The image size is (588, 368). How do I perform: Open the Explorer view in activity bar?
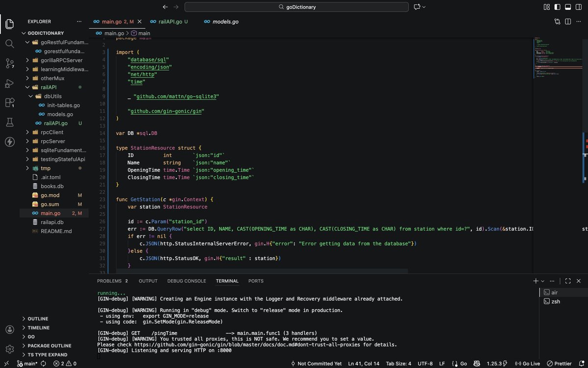[x=10, y=23]
